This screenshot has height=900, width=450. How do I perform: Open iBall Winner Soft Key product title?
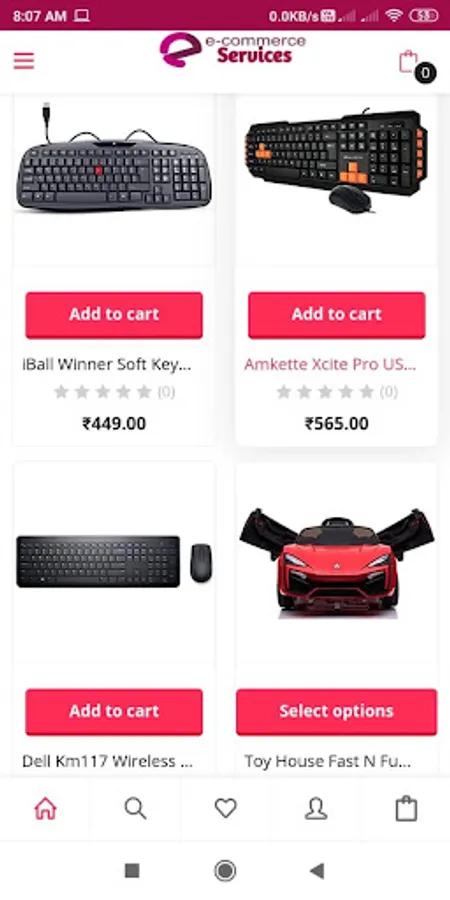pyautogui.click(x=107, y=364)
